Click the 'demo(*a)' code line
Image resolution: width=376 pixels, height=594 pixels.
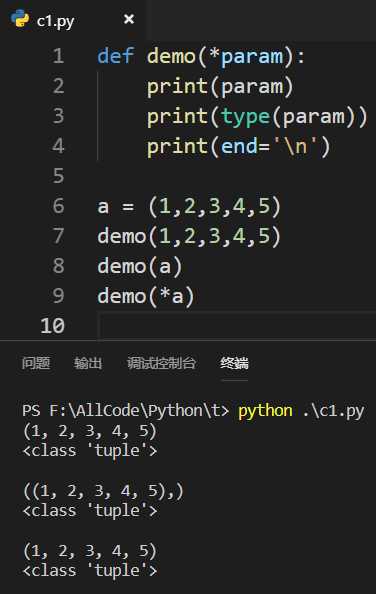(x=146, y=296)
